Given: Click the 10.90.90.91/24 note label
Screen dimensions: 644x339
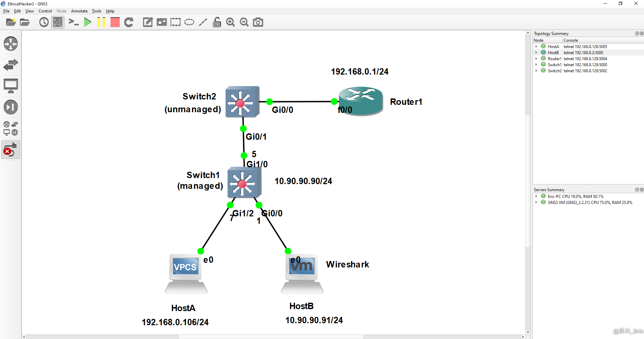Looking at the screenshot, I should (314, 320).
